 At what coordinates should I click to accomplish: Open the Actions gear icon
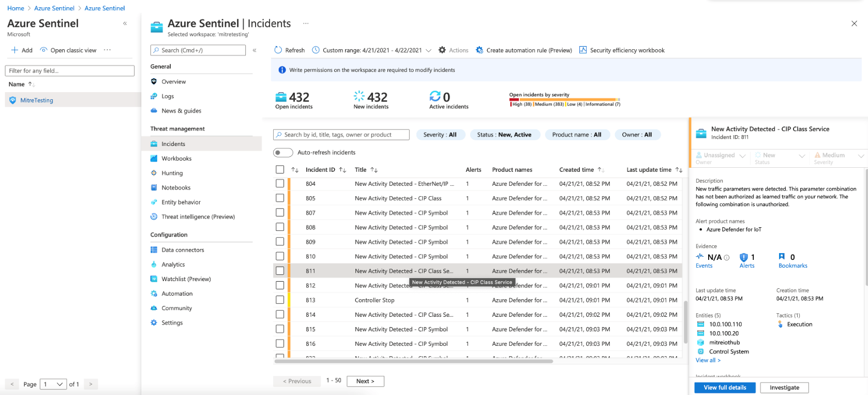pos(442,50)
